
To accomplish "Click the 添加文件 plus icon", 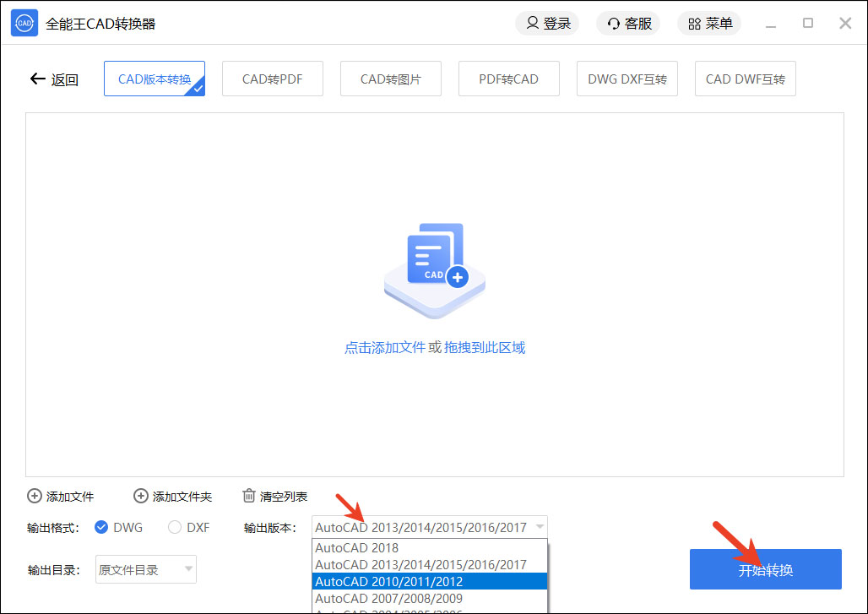I will (35, 496).
